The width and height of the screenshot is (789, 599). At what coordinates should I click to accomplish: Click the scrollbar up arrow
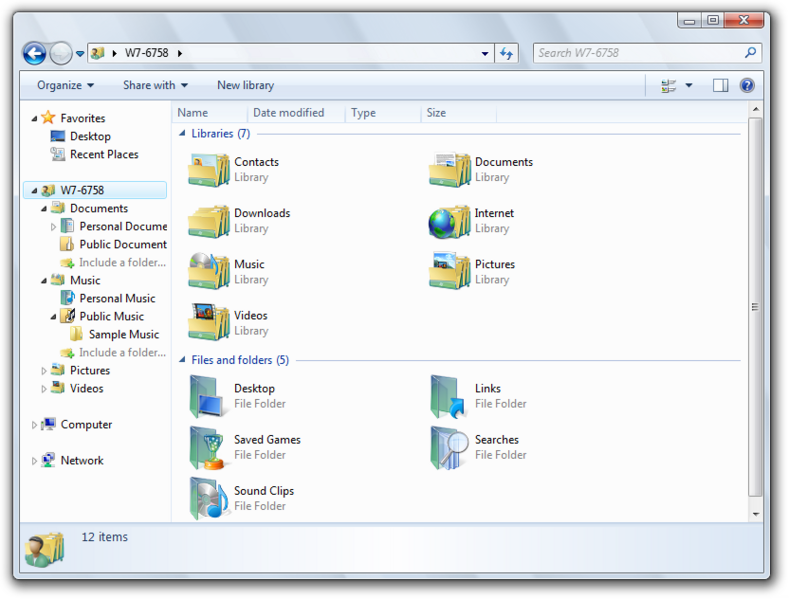tap(755, 110)
